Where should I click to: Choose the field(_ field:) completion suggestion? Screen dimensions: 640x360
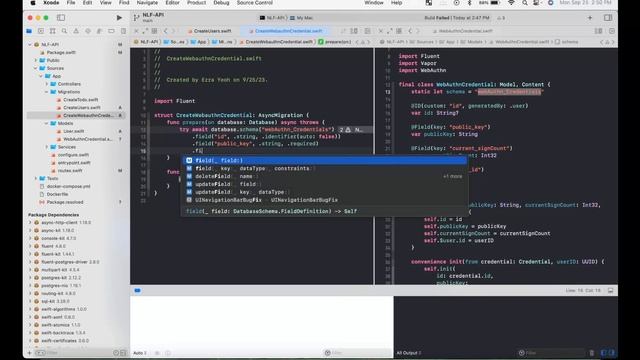[x=324, y=160]
